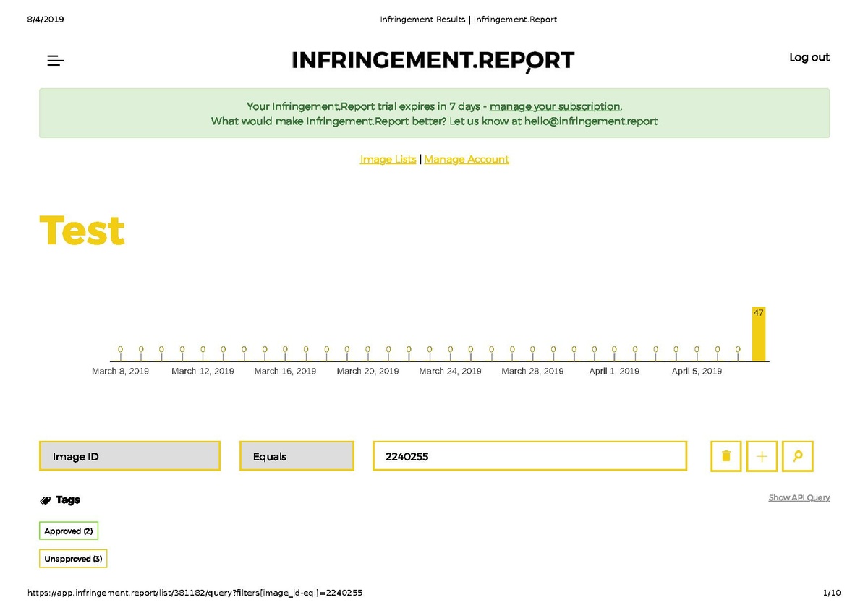Toggle the Approved (2) tag filter
The width and height of the screenshot is (868, 613).
click(68, 531)
